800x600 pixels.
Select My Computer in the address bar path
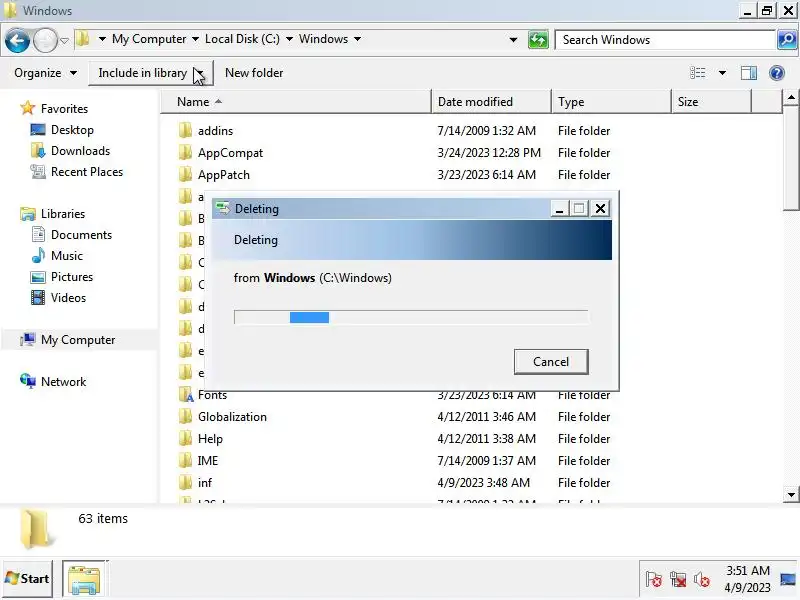point(149,39)
